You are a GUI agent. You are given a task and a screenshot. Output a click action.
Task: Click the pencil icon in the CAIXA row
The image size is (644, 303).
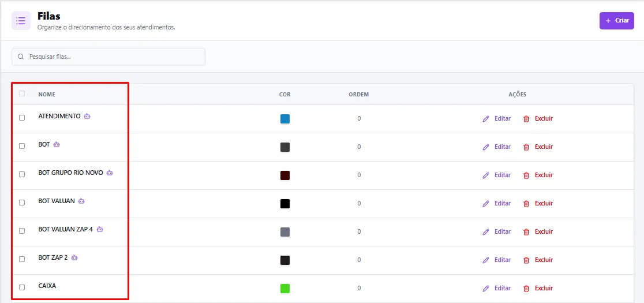(486, 289)
